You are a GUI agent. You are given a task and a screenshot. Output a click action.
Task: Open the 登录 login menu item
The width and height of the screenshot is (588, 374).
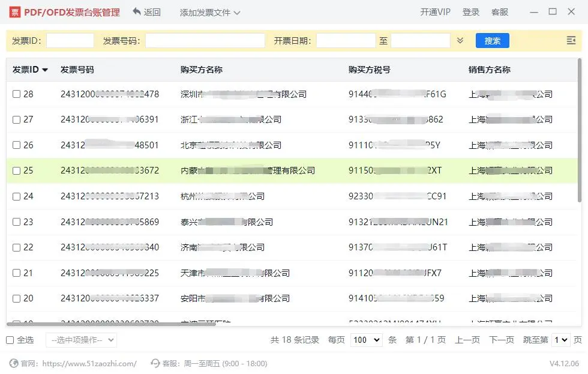471,12
